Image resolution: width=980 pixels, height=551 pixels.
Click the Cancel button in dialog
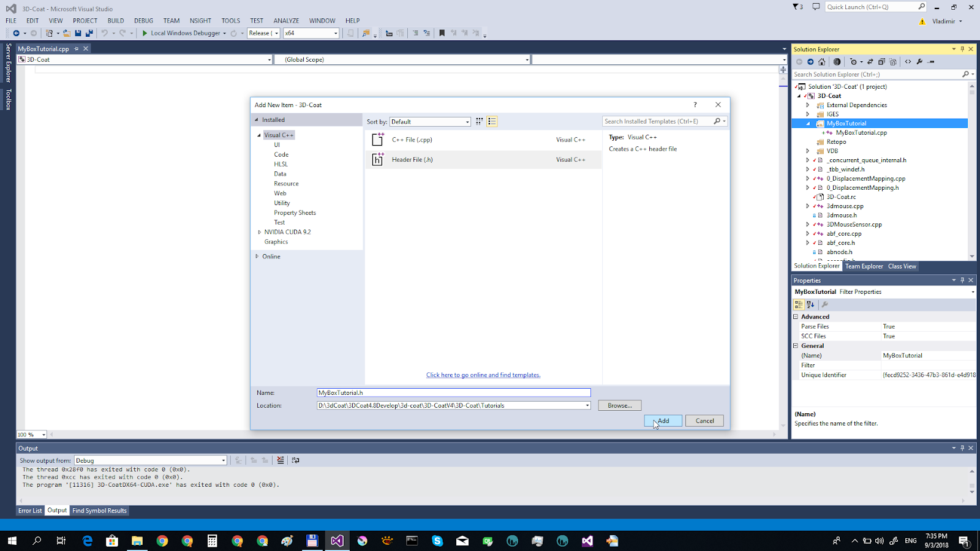pos(704,421)
